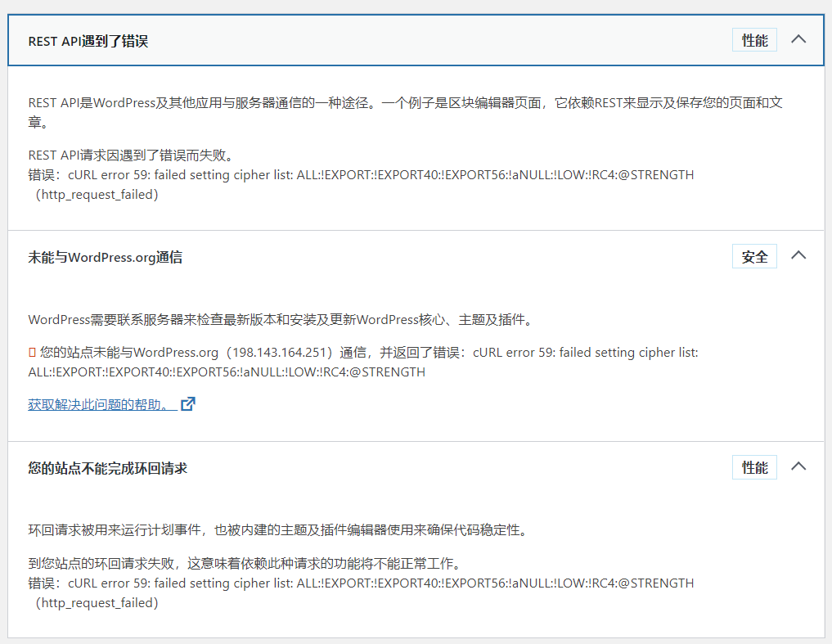This screenshot has width=832, height=644.
Task: Click the external link icon beside help link
Action: [188, 404]
